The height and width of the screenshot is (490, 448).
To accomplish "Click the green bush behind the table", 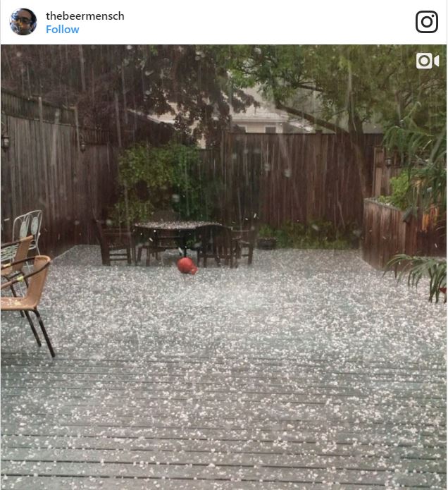I will (159, 181).
